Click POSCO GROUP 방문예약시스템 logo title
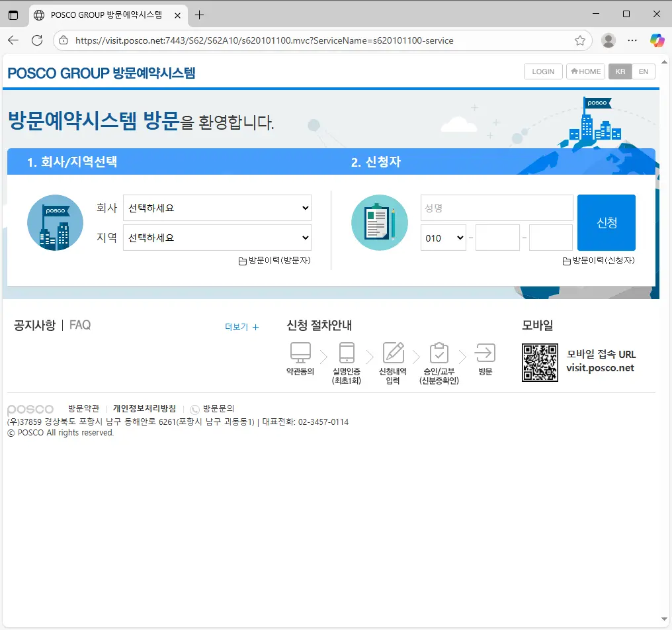Image resolution: width=672 pixels, height=630 pixels. tap(101, 73)
